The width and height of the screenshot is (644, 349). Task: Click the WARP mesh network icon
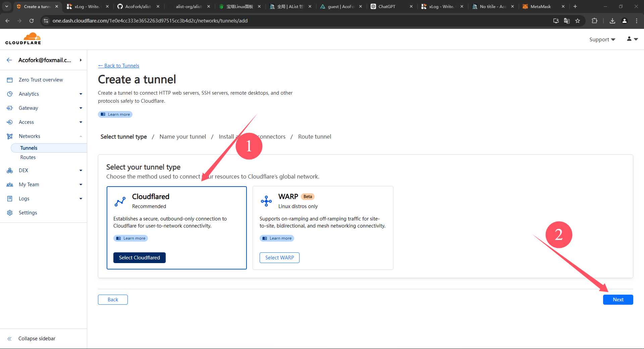[x=266, y=201]
